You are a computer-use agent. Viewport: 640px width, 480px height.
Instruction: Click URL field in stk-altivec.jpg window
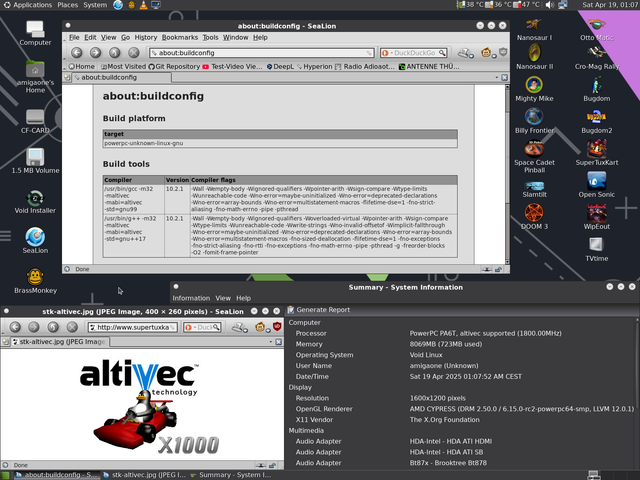tap(133, 327)
